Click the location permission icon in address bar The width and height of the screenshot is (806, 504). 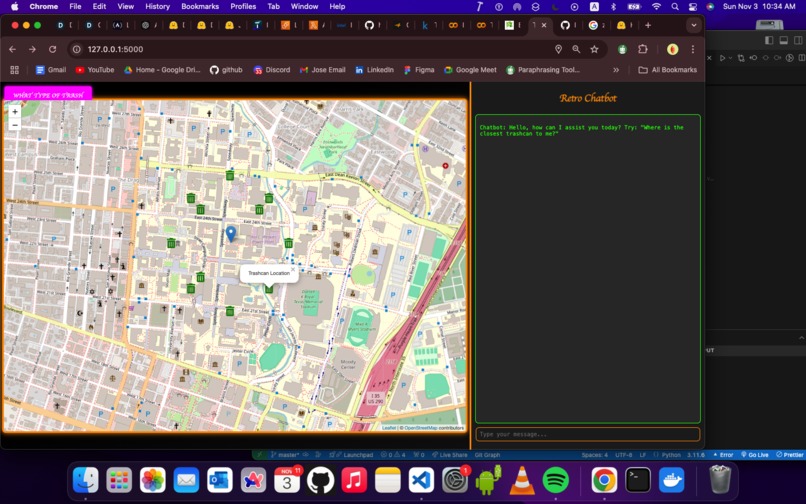tap(558, 49)
